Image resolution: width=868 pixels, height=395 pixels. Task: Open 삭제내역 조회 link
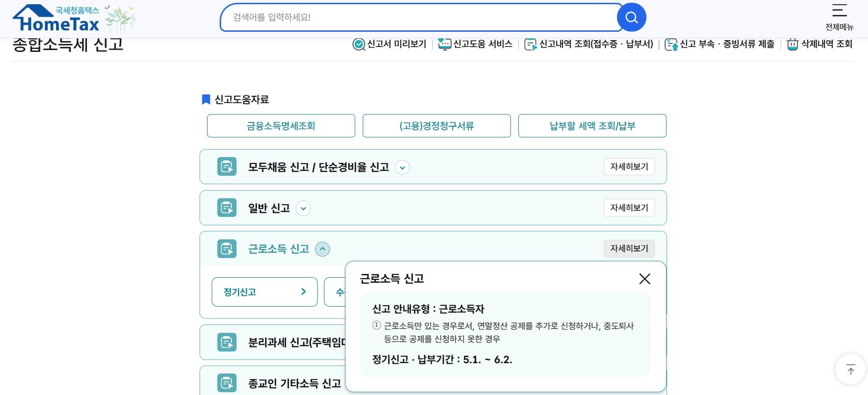click(826, 44)
